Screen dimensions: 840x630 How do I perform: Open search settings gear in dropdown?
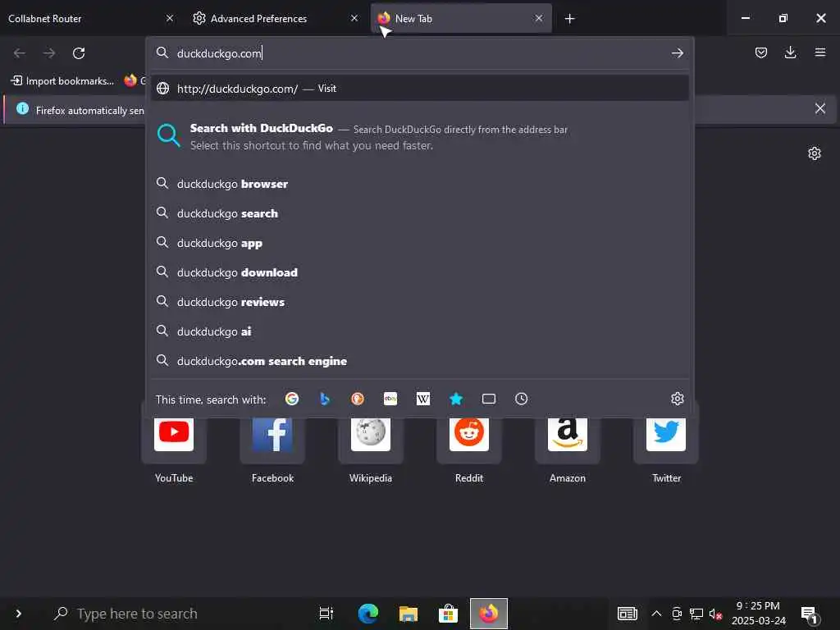click(677, 399)
